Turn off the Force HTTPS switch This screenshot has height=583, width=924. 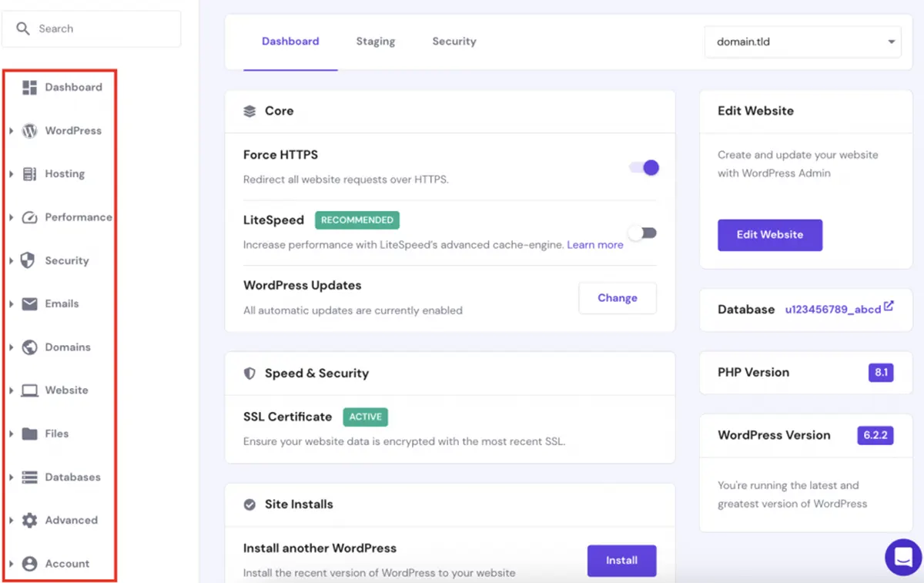[x=644, y=167]
